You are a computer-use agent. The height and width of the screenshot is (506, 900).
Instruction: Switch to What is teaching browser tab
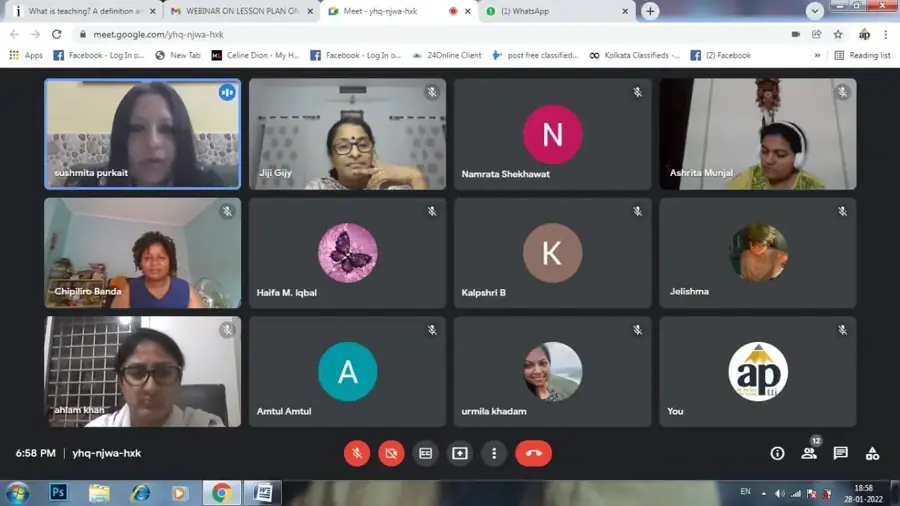83,11
